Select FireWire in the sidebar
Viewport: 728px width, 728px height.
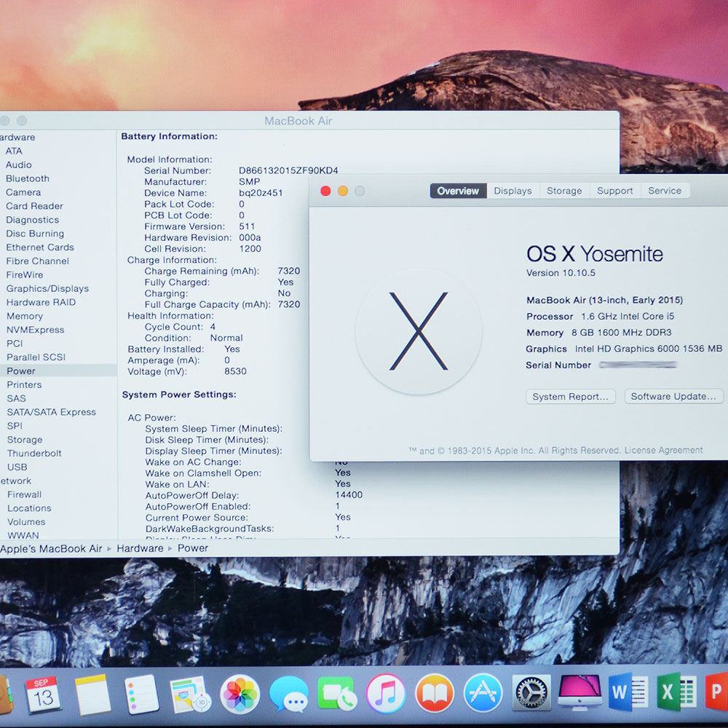pos(25,275)
